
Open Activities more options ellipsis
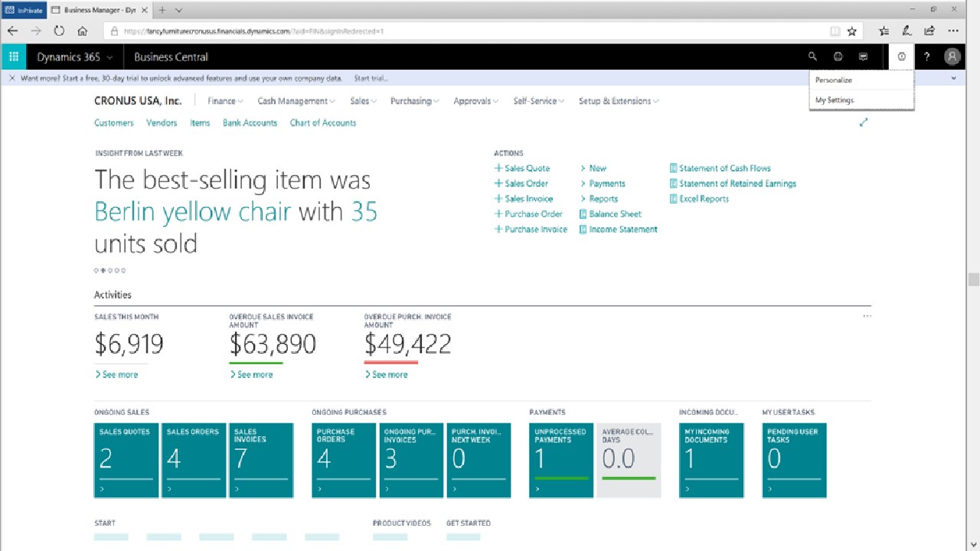tap(867, 316)
